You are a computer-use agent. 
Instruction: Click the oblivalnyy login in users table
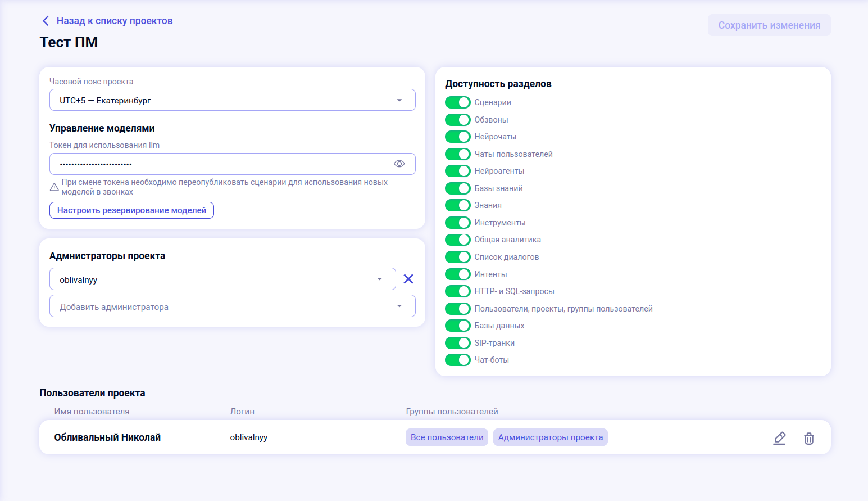[249, 437]
